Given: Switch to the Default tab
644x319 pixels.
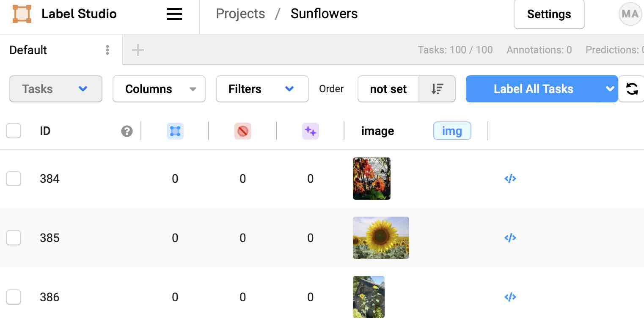Looking at the screenshot, I should point(28,50).
